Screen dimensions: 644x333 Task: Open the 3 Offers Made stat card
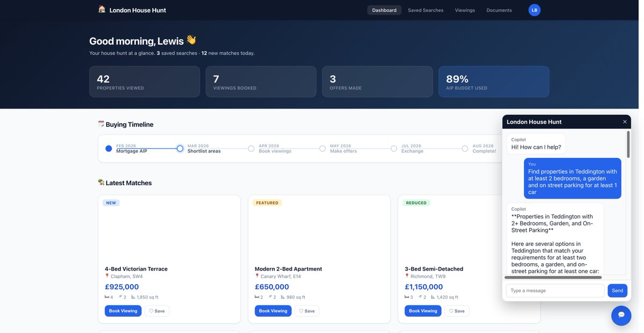click(377, 82)
